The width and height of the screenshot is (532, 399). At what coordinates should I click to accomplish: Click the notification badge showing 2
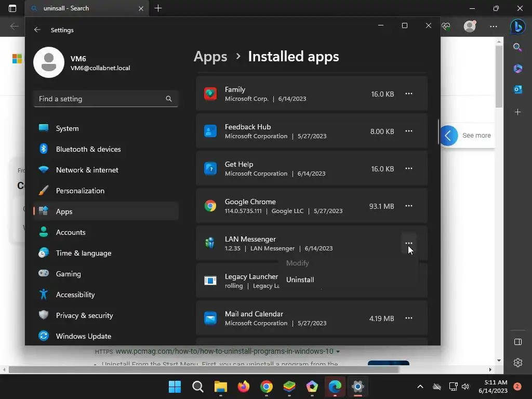517,387
